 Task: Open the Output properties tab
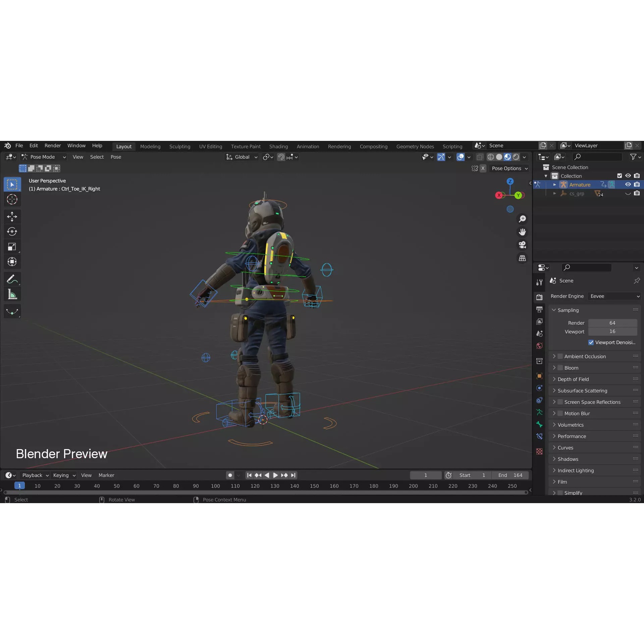539,309
